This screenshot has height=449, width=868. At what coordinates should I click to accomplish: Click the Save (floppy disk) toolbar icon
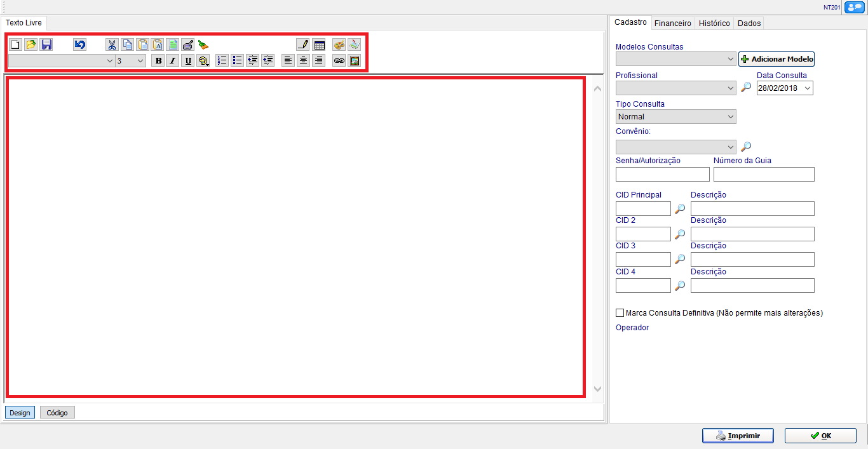[46, 45]
